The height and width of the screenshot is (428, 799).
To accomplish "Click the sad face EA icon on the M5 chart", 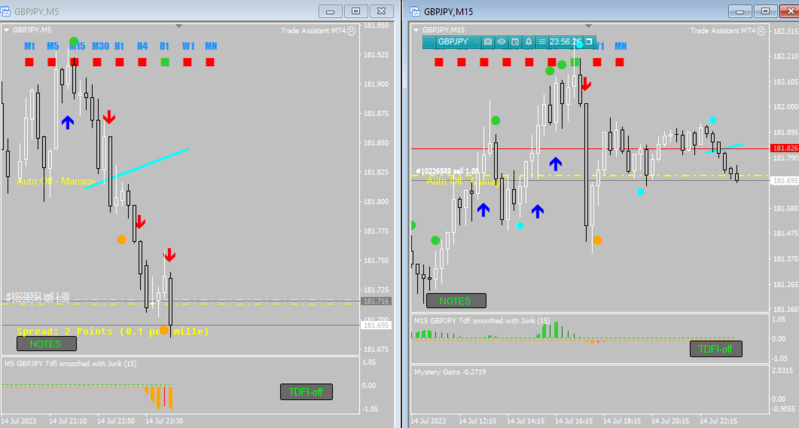I will pyautogui.click(x=352, y=31).
